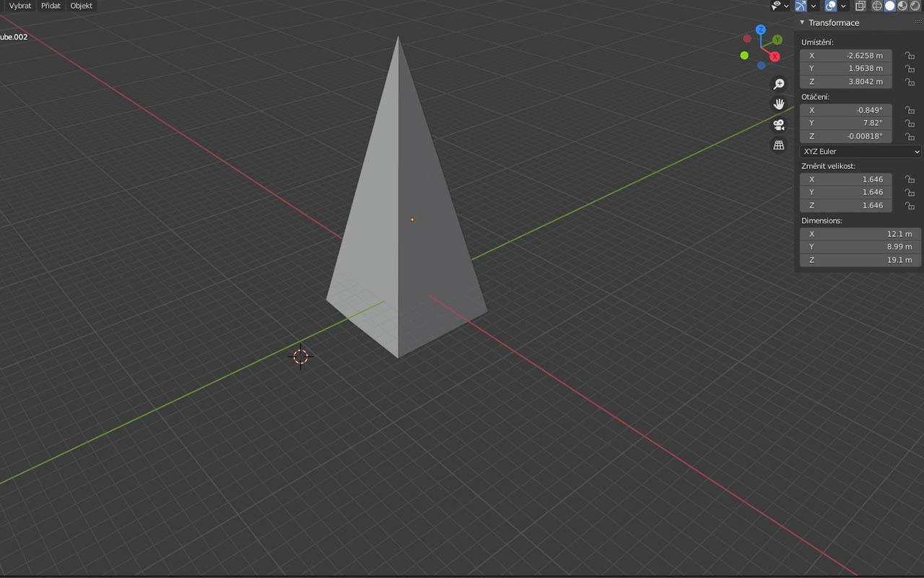The width and height of the screenshot is (924, 578).
Task: Lock the Umístění Y value
Action: pos(910,69)
